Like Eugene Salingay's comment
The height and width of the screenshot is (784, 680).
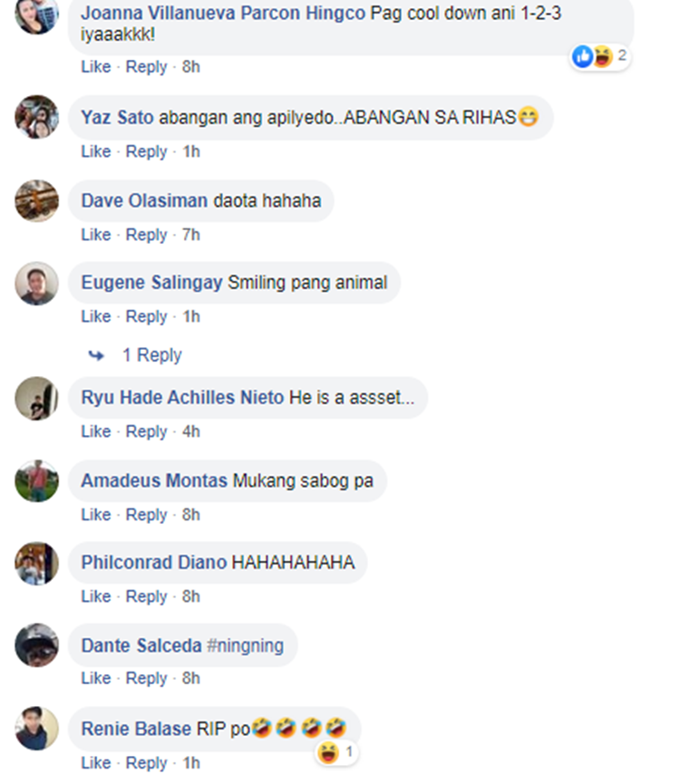96,316
